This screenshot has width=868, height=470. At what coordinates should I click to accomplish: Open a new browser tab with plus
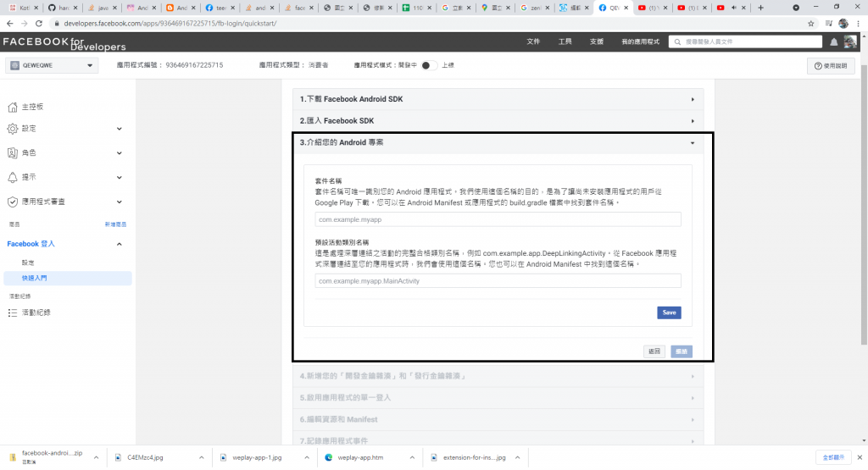point(760,8)
